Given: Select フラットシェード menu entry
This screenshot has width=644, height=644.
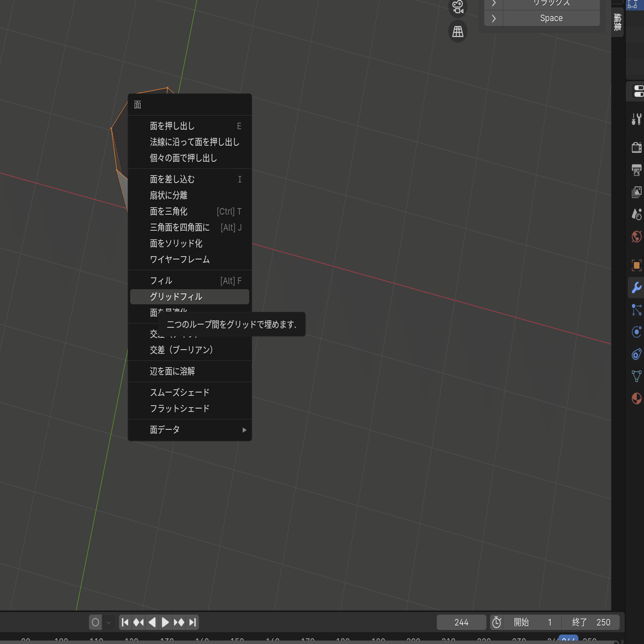Looking at the screenshot, I should click(190, 409).
